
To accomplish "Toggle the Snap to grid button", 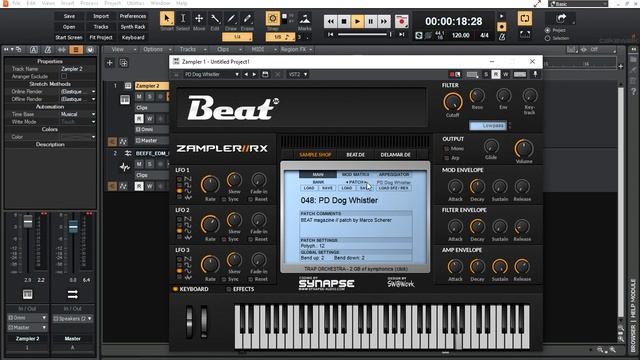I will 272,18.
